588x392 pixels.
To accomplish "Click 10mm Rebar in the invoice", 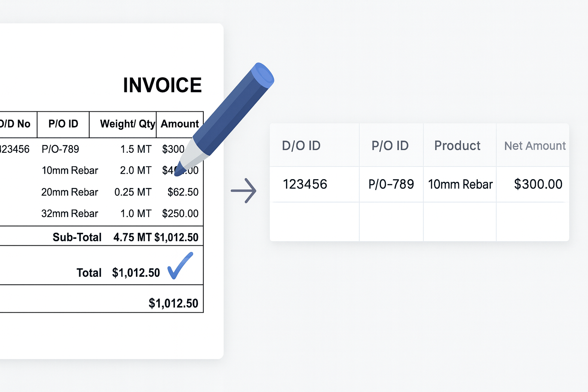I will point(70,170).
